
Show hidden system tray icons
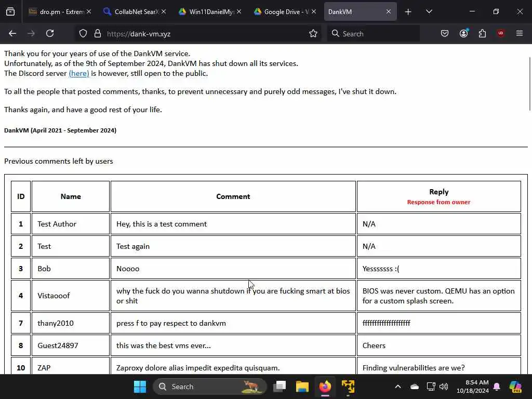pyautogui.click(x=398, y=387)
